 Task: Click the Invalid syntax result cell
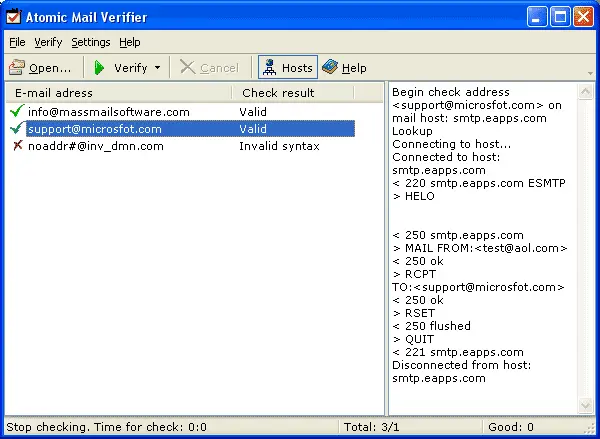[279, 146]
